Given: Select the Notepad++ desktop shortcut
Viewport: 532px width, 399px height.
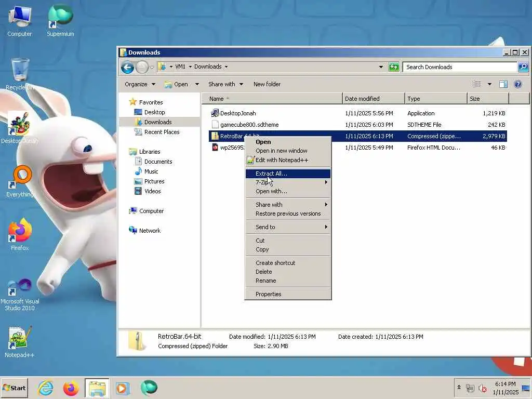Looking at the screenshot, I should tap(19, 342).
